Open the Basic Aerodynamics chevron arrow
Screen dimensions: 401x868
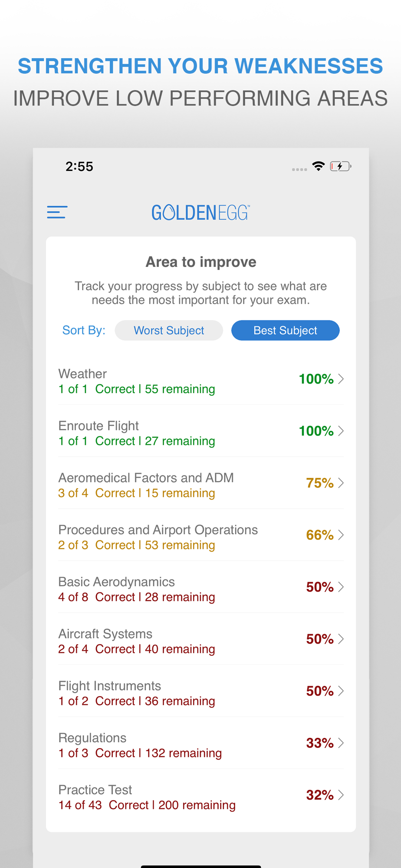(x=341, y=587)
